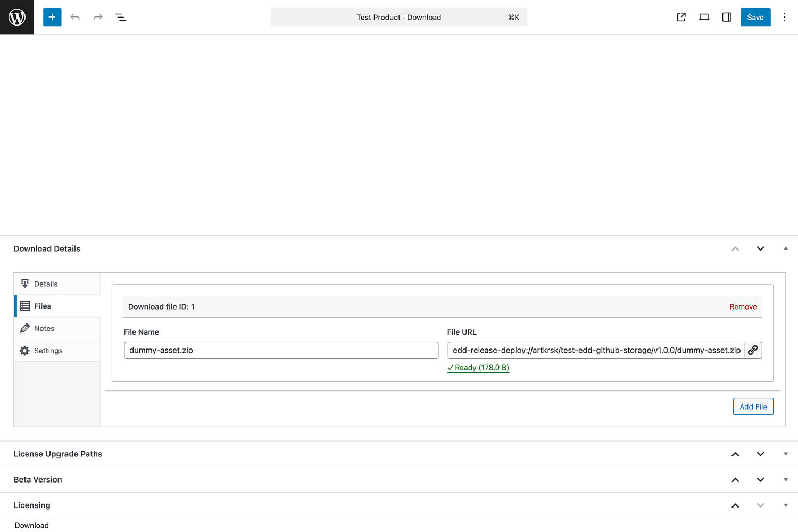Collapse the Download Details panel
Screen dimensions: 798x532
785,248
